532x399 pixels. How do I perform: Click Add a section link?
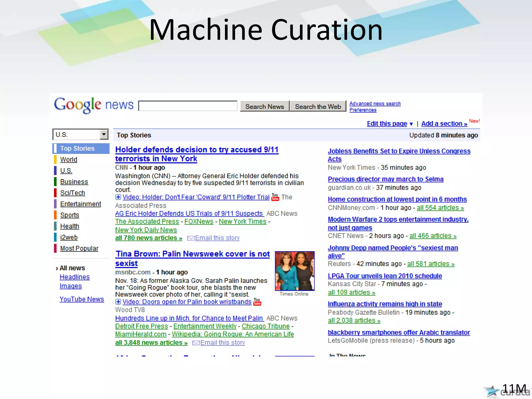pos(444,124)
